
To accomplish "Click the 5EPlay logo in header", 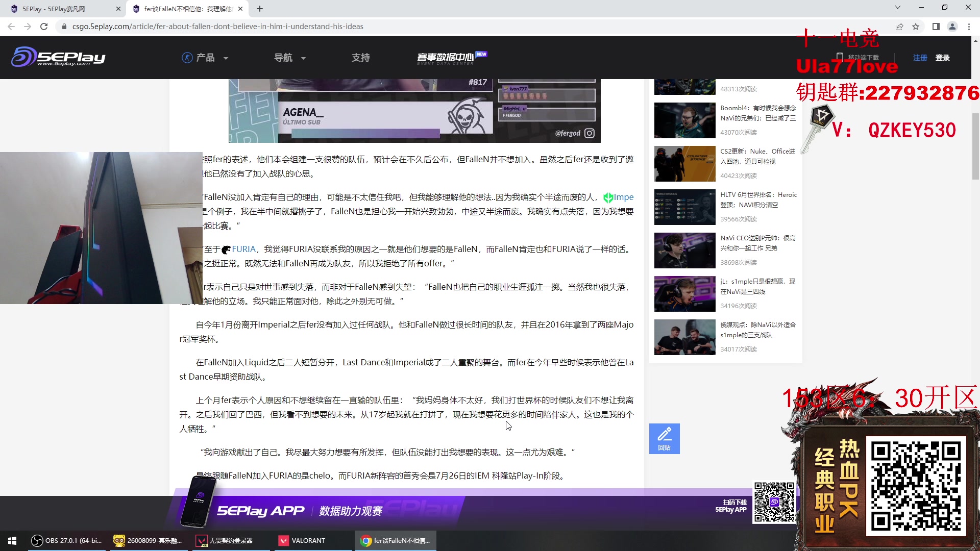I will pyautogui.click(x=58, y=57).
